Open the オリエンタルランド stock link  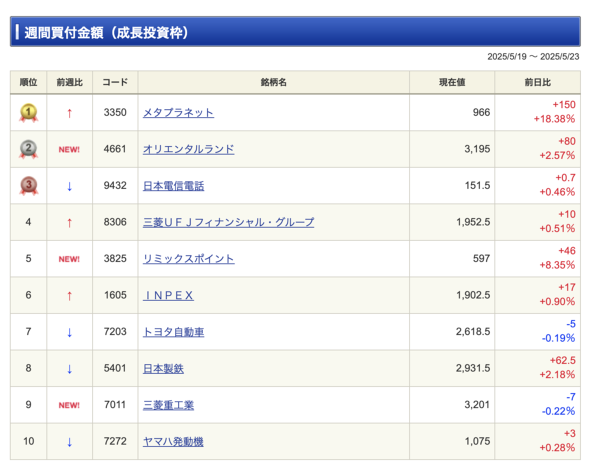click(189, 149)
